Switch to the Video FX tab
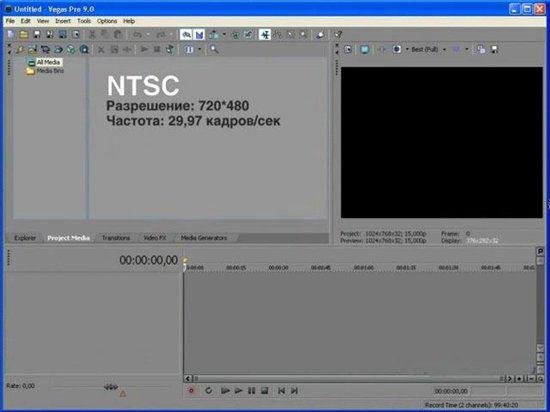 (x=155, y=238)
